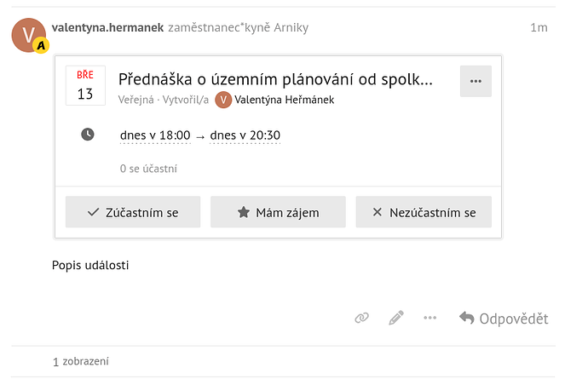Select the Zúčastním se attendance option
Image resolution: width=588 pixels, height=385 pixels.
(x=133, y=212)
